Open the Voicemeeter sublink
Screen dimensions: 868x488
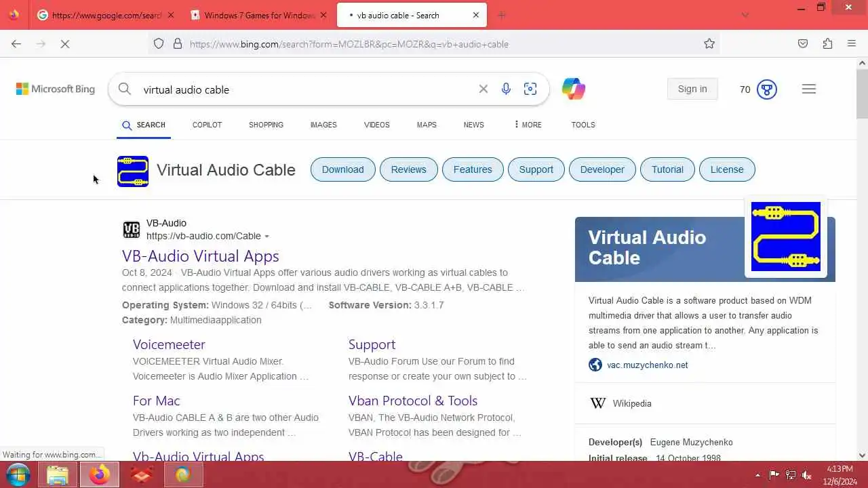point(169,344)
